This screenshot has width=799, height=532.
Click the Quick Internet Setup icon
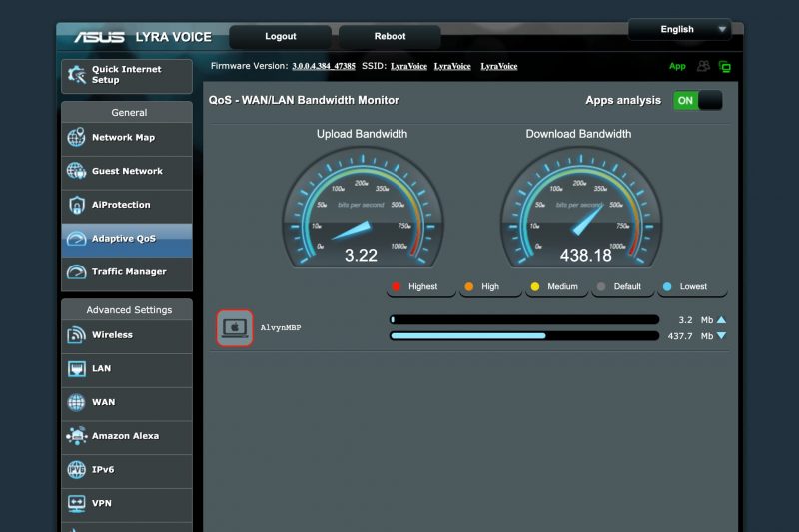[77, 75]
